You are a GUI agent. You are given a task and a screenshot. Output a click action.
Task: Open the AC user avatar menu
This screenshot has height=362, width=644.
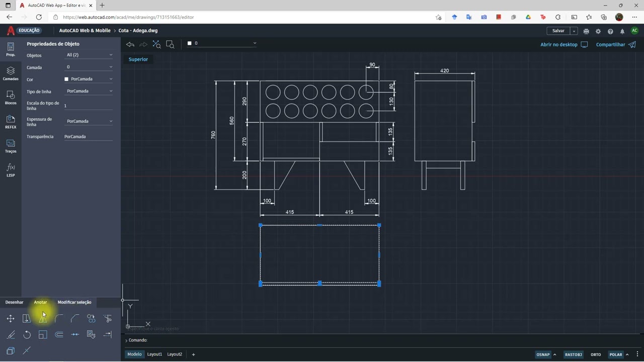(634, 31)
